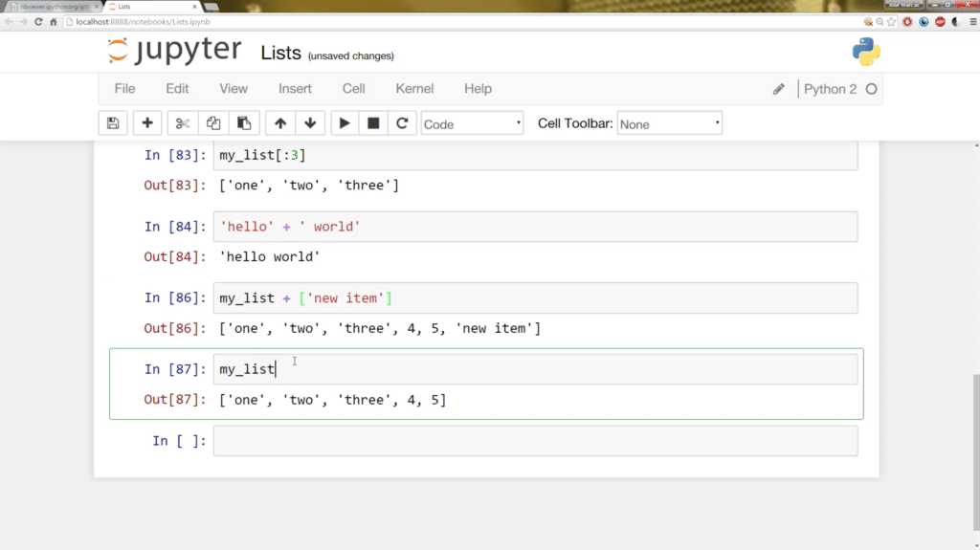Move the selected cell down with the arrow
The image size is (980, 550).
[x=310, y=123]
